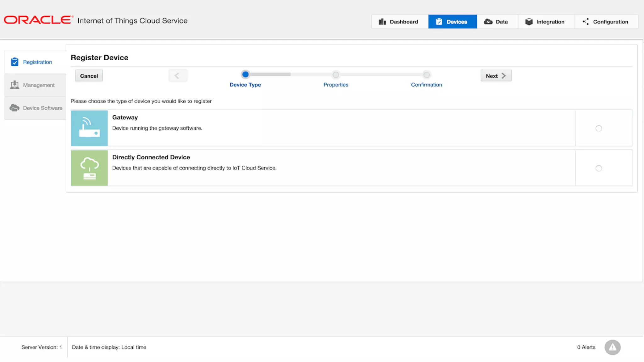Click the Device Type step label
The height and width of the screenshot is (362, 644).
(245, 85)
